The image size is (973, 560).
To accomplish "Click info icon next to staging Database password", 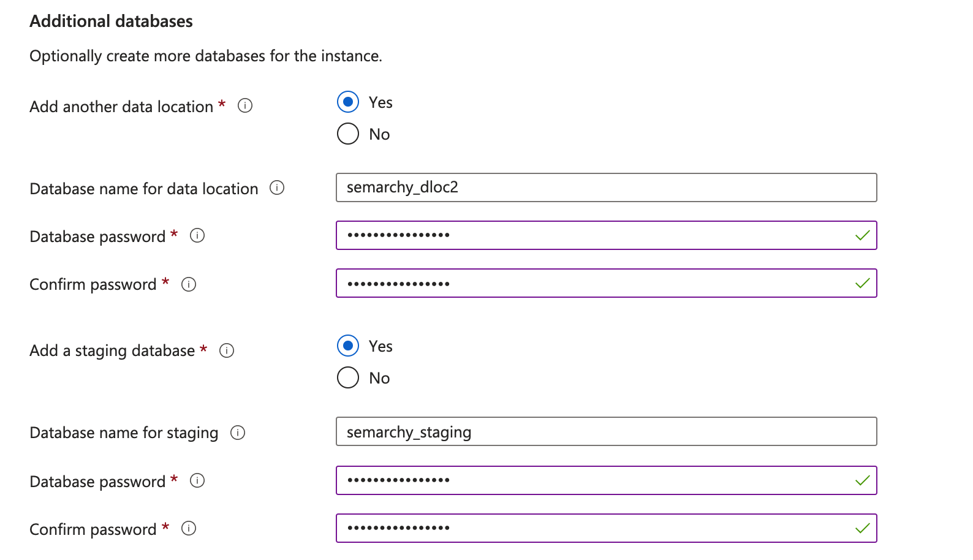I will tap(197, 481).
